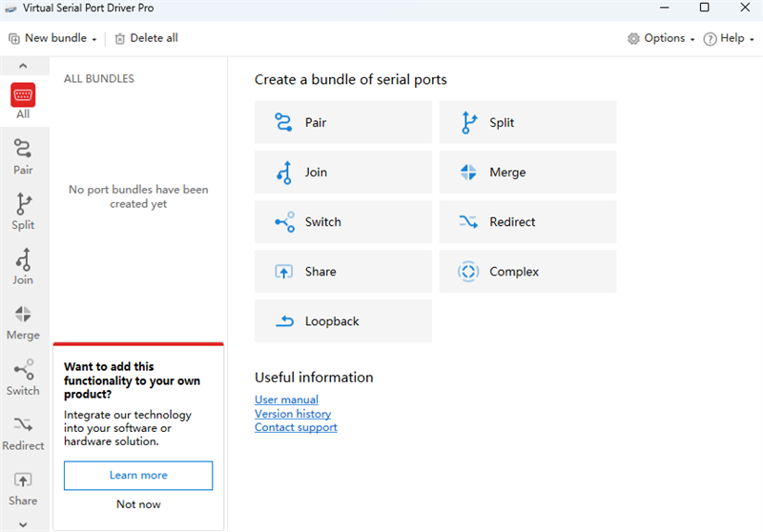Create a Redirect bundle from the main panel
The height and width of the screenshot is (532, 763).
point(527,222)
